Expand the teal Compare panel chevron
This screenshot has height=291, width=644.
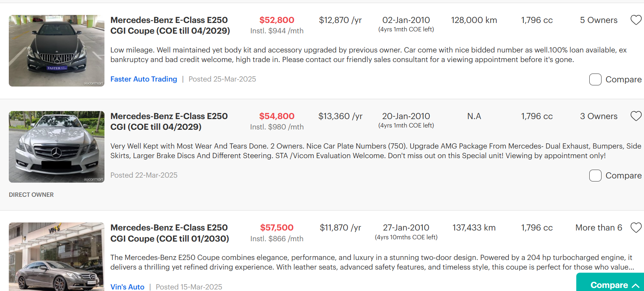tap(636, 286)
